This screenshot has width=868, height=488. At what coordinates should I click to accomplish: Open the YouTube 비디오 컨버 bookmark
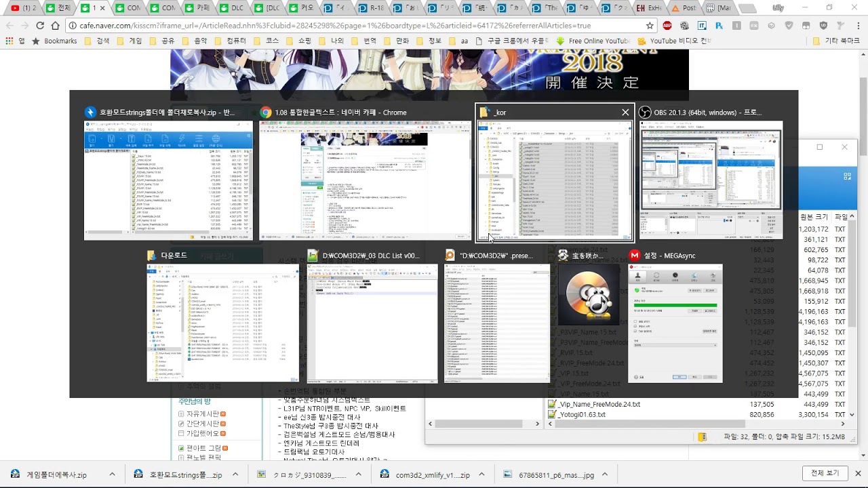point(674,41)
